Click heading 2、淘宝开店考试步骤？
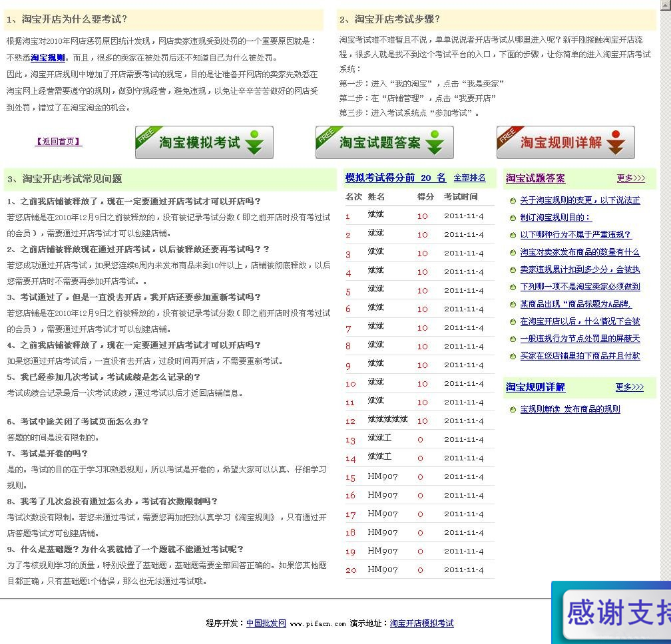This screenshot has width=671, height=644. tap(389, 19)
